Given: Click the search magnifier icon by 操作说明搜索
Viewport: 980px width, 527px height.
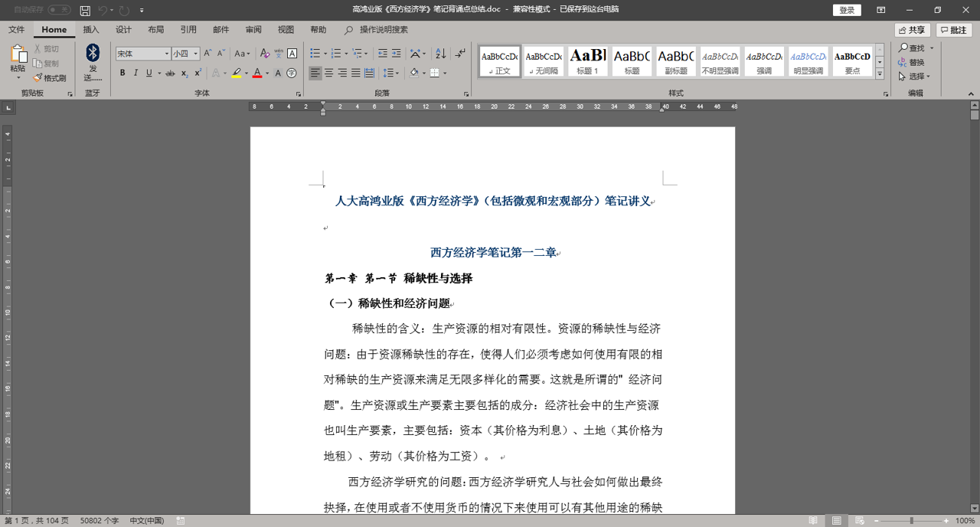Looking at the screenshot, I should pyautogui.click(x=348, y=30).
